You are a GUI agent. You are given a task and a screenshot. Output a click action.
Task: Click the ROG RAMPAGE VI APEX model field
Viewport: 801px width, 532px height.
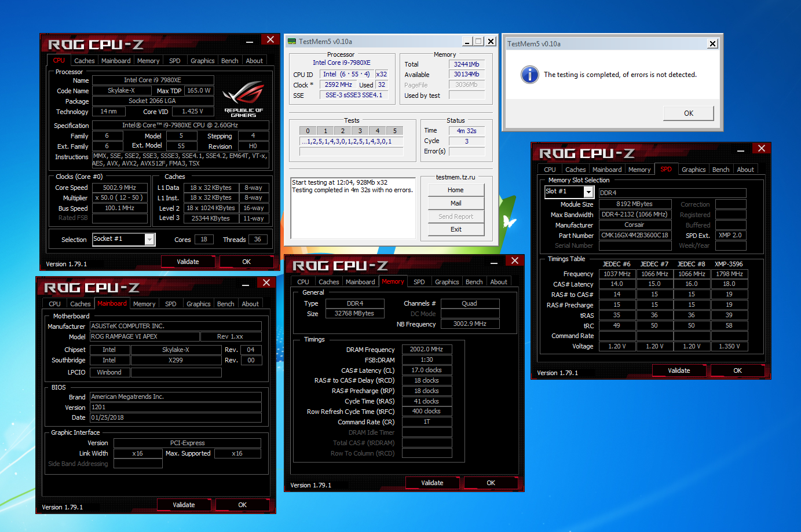click(x=145, y=336)
